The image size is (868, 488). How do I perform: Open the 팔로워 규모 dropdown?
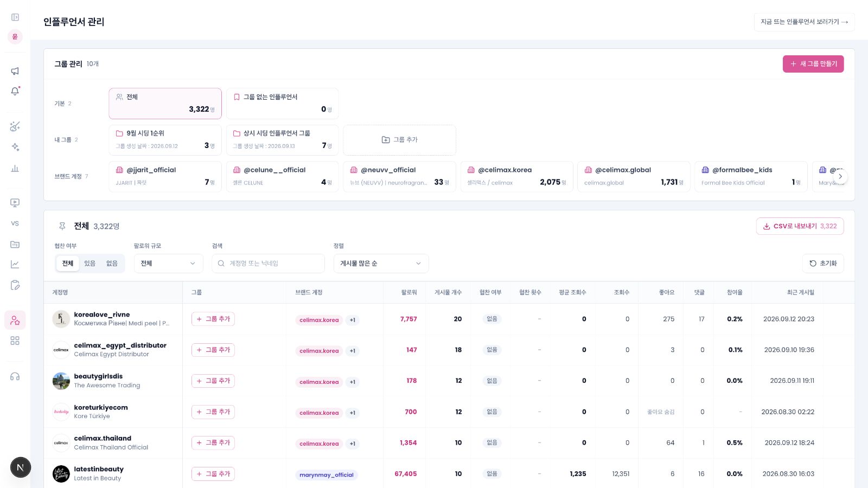[168, 264]
